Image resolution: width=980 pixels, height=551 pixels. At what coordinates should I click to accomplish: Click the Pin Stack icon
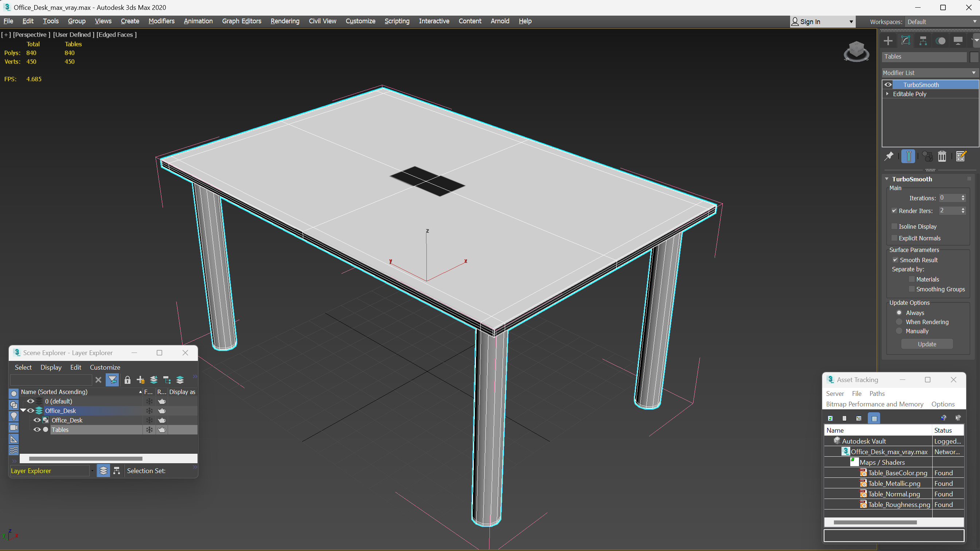[x=889, y=156]
